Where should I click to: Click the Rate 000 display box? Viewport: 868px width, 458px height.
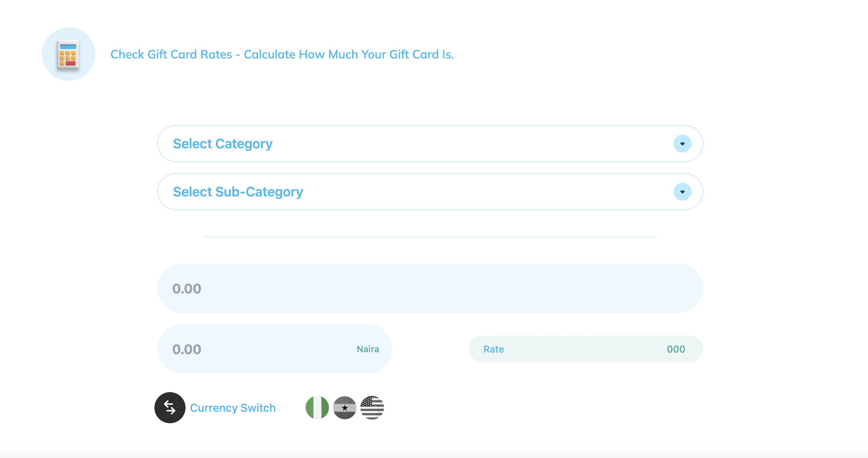click(x=586, y=349)
